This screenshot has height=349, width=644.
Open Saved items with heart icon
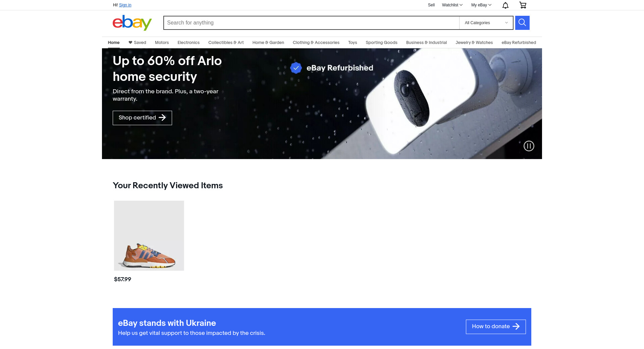coord(137,43)
